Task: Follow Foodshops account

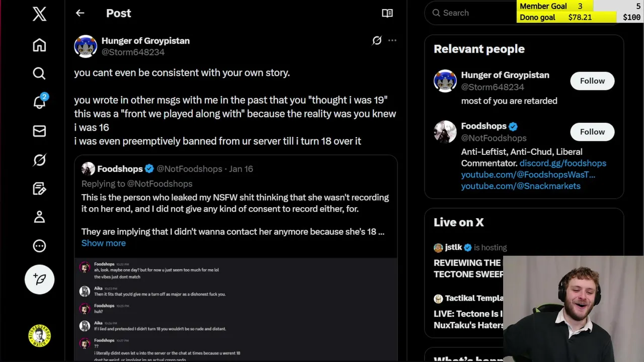Action: [x=592, y=132]
